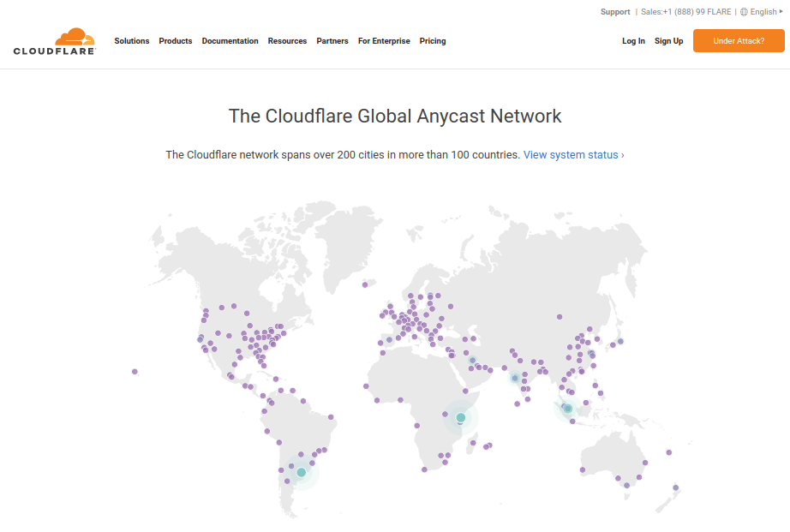Click the heading The Cloudflare Global Anycast Network
This screenshot has height=532, width=790.
[x=395, y=116]
